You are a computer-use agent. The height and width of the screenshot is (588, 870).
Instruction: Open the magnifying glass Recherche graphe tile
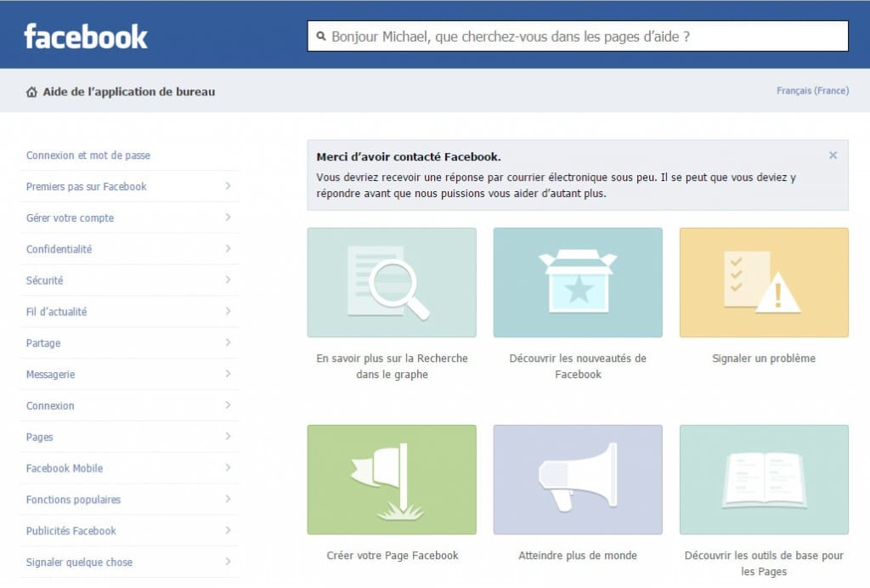391,282
